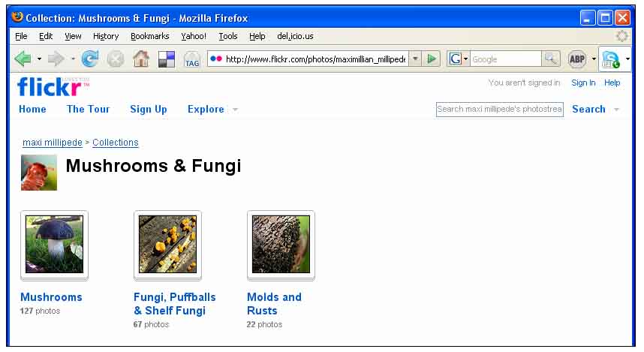The width and height of the screenshot is (644, 352).
Task: Click the Collections breadcrumb link
Action: [116, 143]
